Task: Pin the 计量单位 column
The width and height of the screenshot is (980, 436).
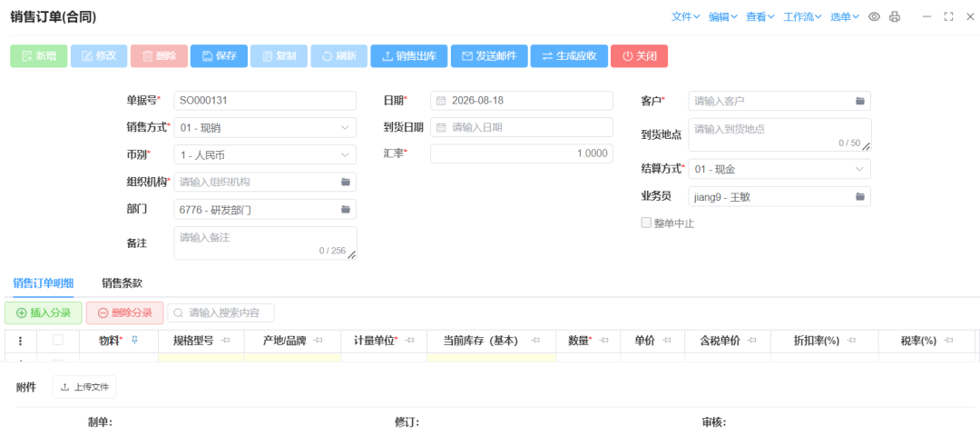Action: click(x=411, y=341)
